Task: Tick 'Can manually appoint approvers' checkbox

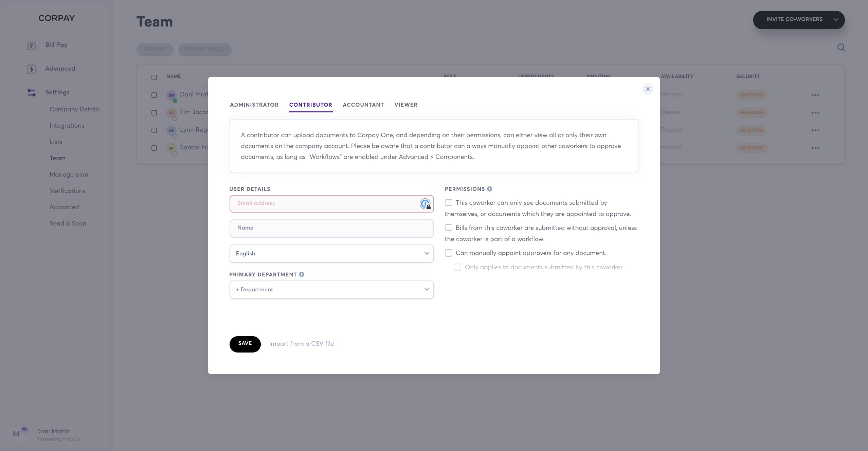Action: [449, 253]
